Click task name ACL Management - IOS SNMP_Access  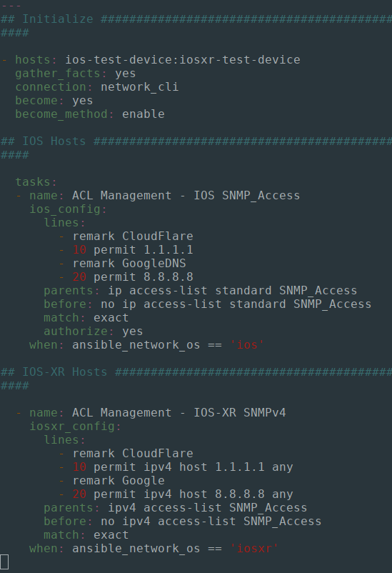(x=186, y=196)
